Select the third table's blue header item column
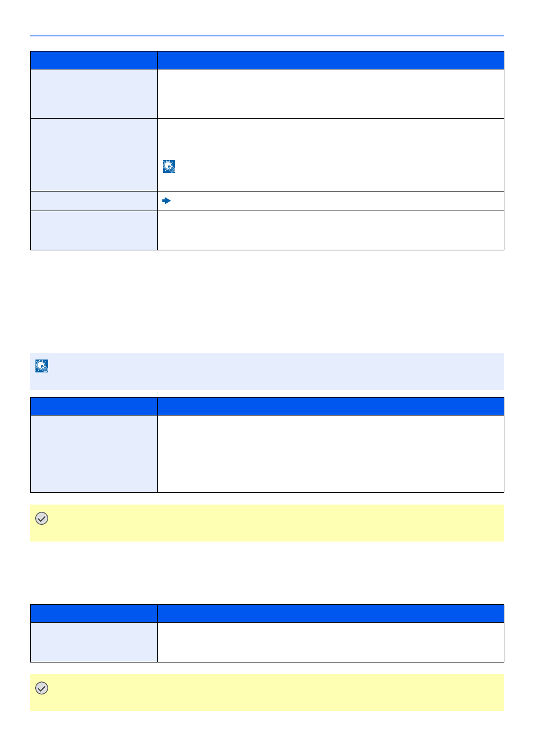The height and width of the screenshot is (756, 534). (94, 614)
